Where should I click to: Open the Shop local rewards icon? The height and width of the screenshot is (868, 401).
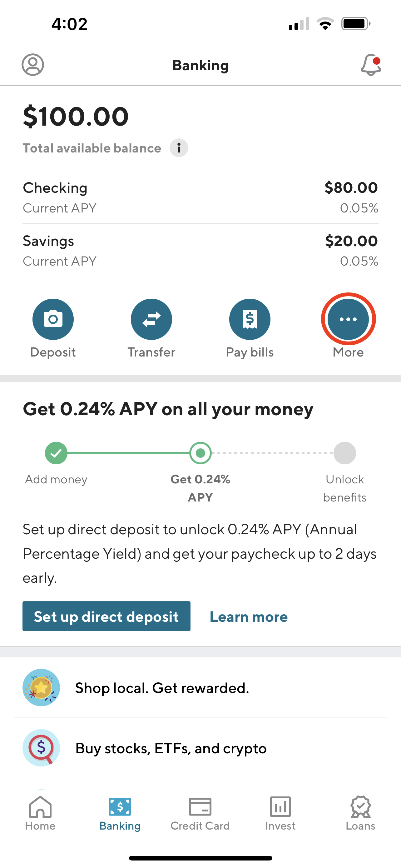coord(41,687)
